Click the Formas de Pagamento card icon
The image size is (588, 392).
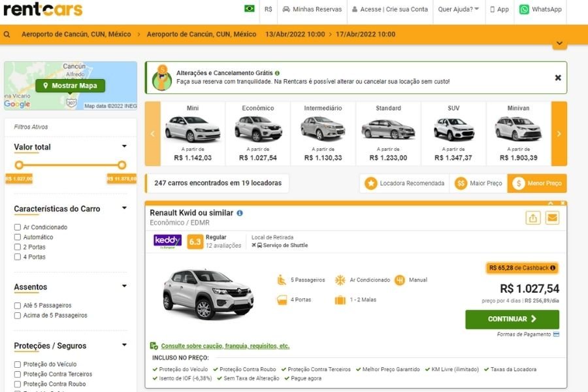(x=556, y=335)
